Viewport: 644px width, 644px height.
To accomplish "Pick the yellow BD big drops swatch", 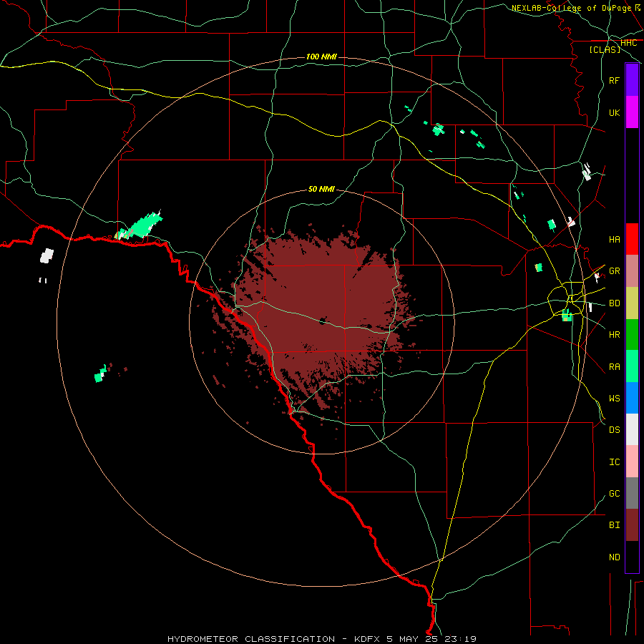I will point(632,303).
